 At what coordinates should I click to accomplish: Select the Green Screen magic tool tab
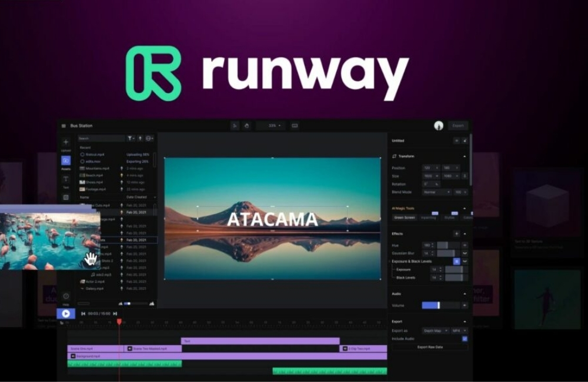click(x=405, y=217)
